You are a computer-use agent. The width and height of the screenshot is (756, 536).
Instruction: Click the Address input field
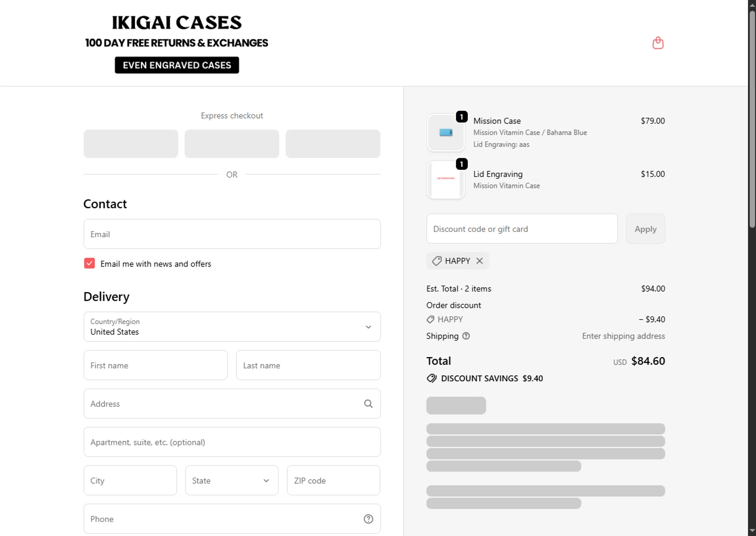[x=232, y=404]
